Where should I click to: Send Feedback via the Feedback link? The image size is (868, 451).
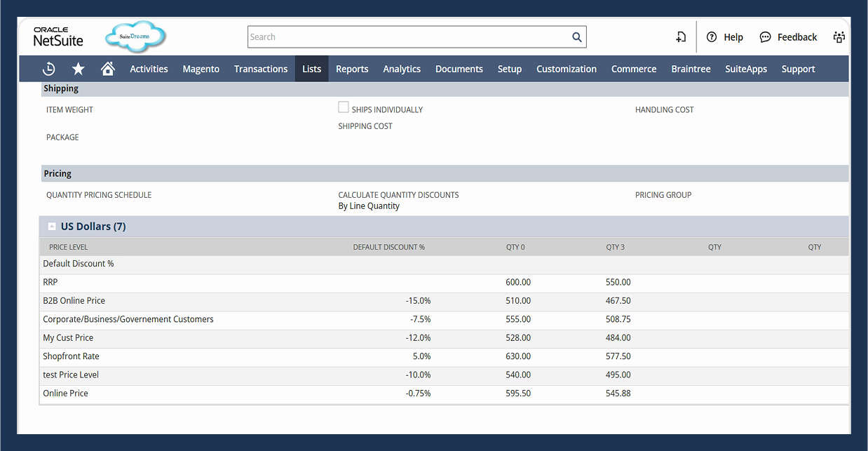tap(796, 36)
